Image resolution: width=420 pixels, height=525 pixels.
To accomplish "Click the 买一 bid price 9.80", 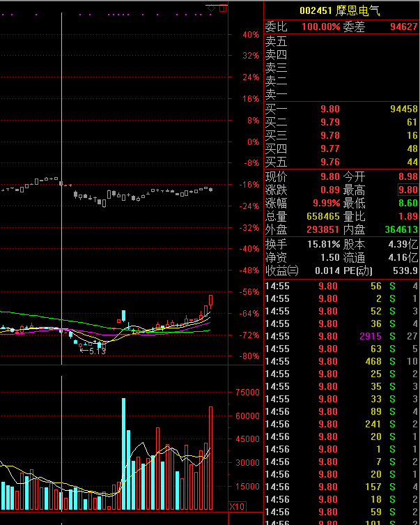I will [330, 109].
